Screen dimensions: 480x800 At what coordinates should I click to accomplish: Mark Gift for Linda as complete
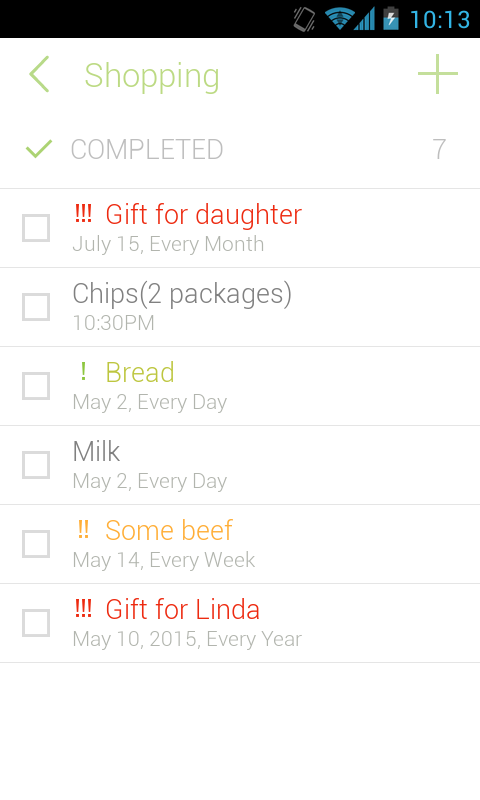tap(36, 623)
